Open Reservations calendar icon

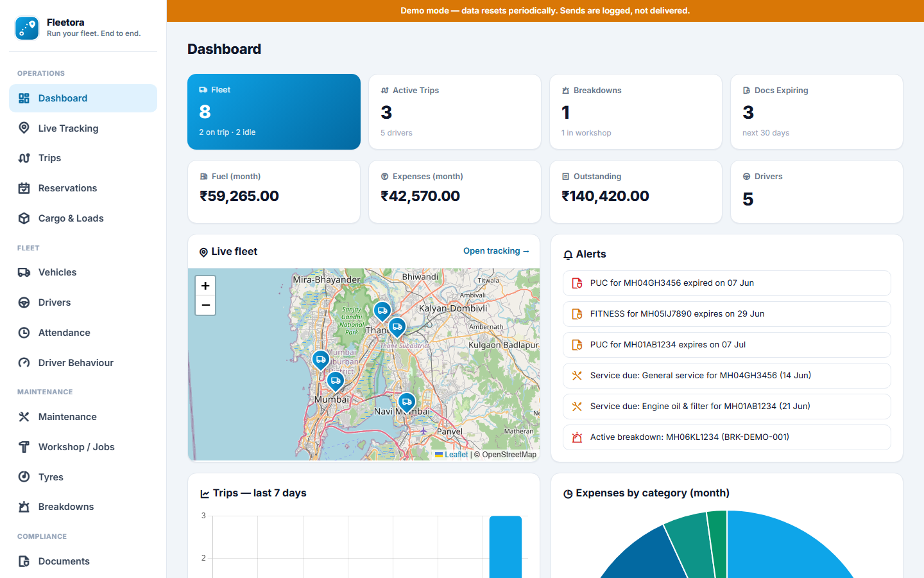point(24,188)
